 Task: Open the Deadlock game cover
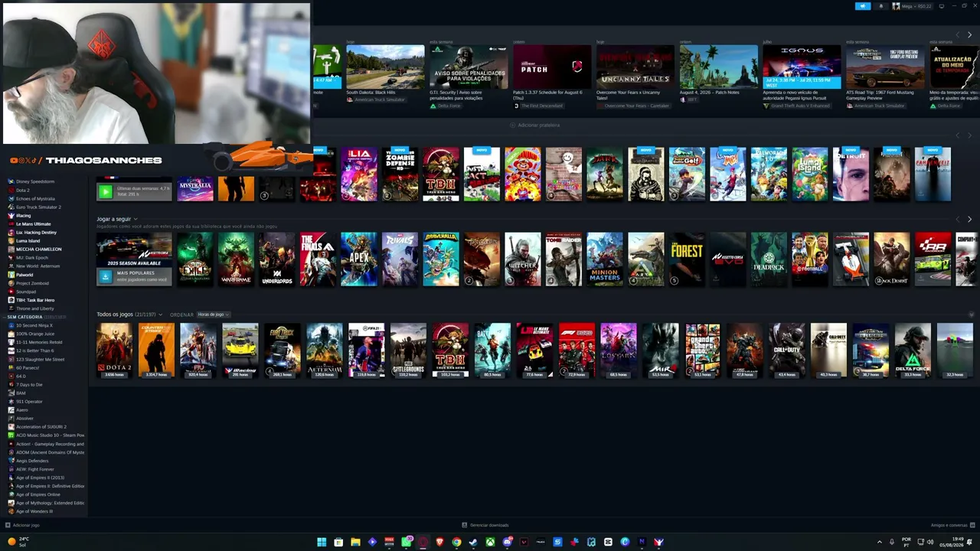point(769,259)
